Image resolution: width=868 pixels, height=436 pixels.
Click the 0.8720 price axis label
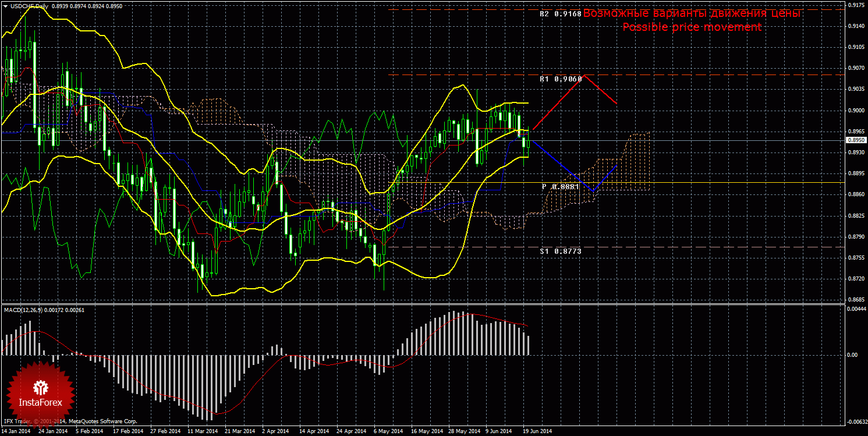[855, 279]
